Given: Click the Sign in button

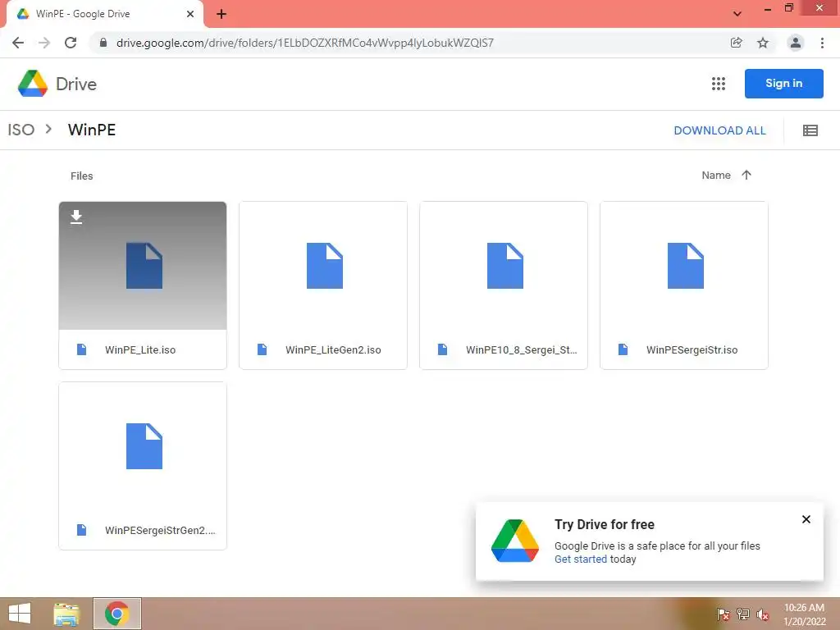Looking at the screenshot, I should point(783,84).
